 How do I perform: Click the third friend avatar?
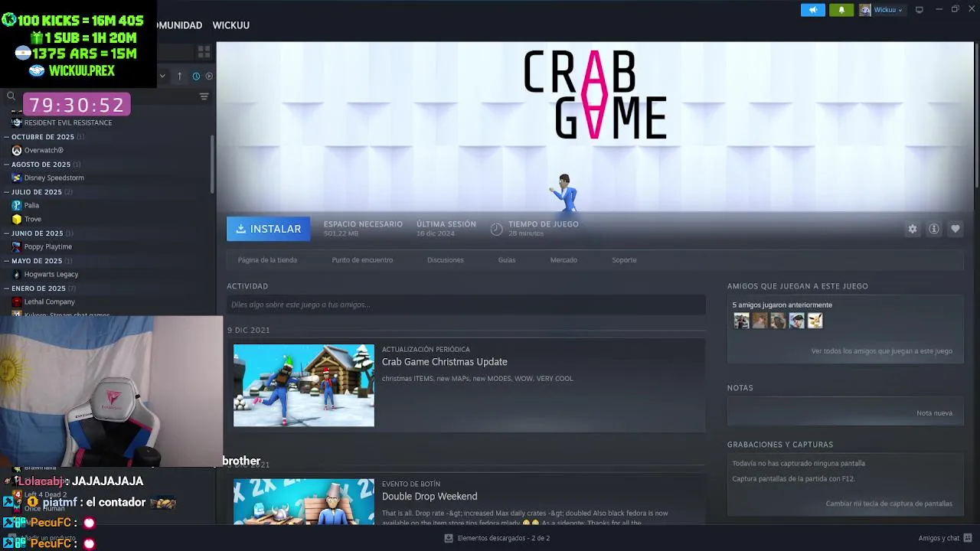[x=778, y=321]
